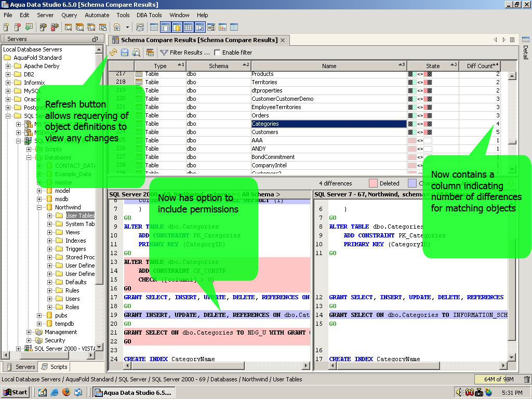Click the bar chart icon in main toolbar

click(x=222, y=27)
